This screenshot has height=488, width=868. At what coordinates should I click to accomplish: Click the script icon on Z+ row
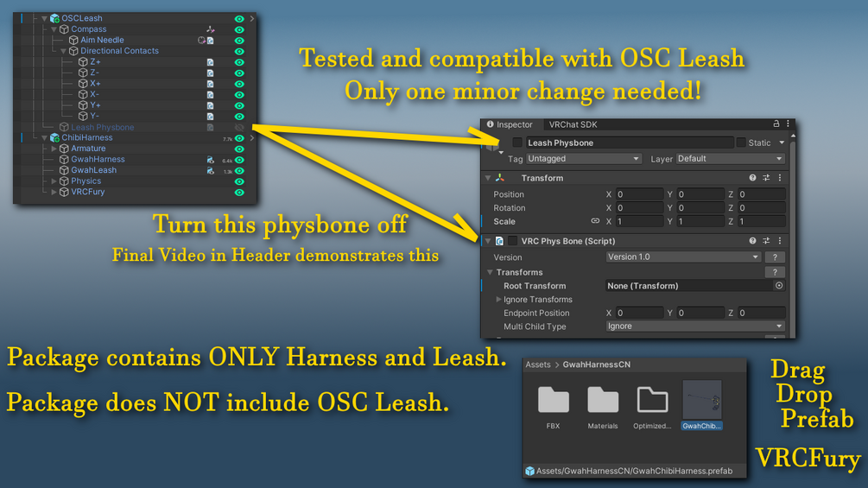tap(211, 62)
